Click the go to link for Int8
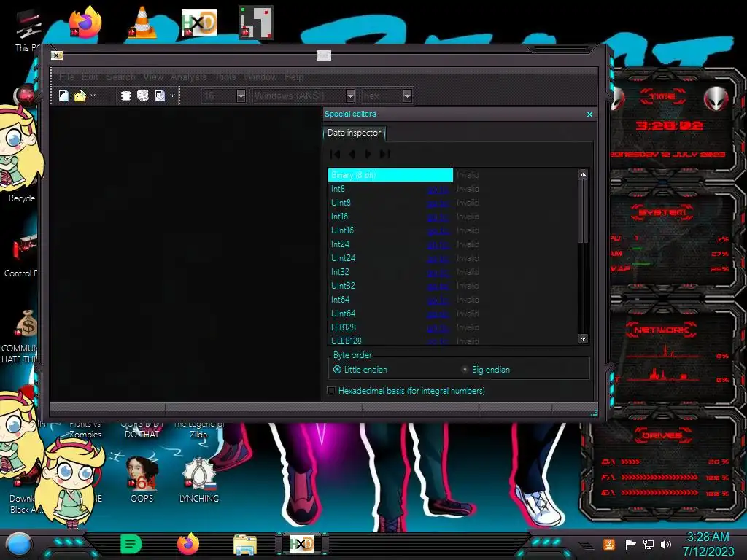 point(438,190)
